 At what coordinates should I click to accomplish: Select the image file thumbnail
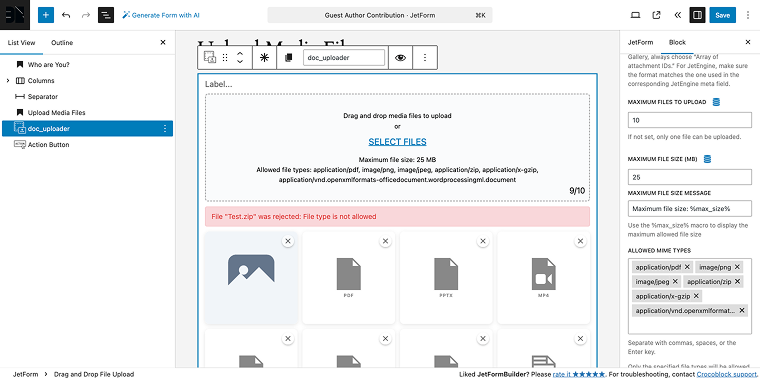point(251,278)
